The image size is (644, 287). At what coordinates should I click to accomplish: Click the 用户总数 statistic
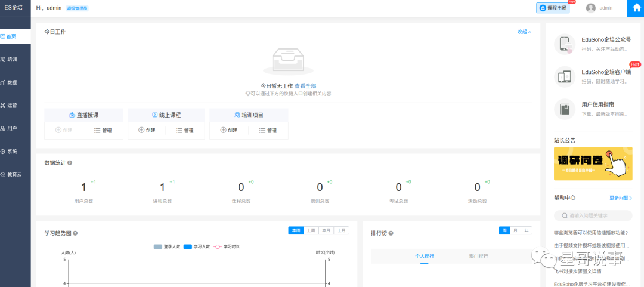84,192
